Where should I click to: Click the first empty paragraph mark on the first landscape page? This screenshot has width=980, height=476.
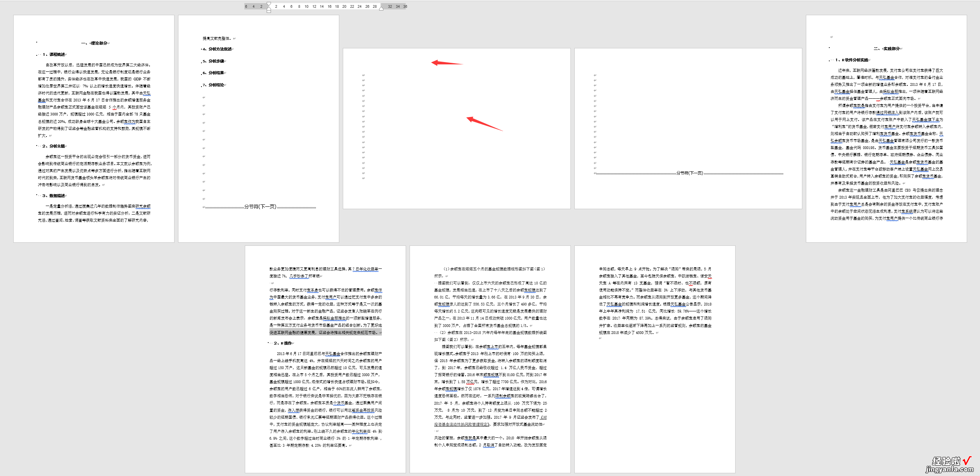tap(363, 75)
